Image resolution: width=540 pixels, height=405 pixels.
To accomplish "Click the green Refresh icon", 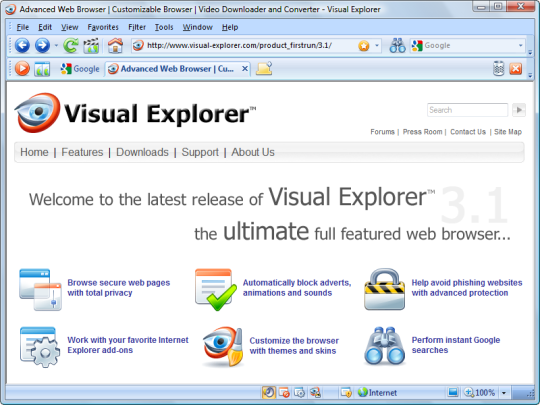I will pos(71,45).
